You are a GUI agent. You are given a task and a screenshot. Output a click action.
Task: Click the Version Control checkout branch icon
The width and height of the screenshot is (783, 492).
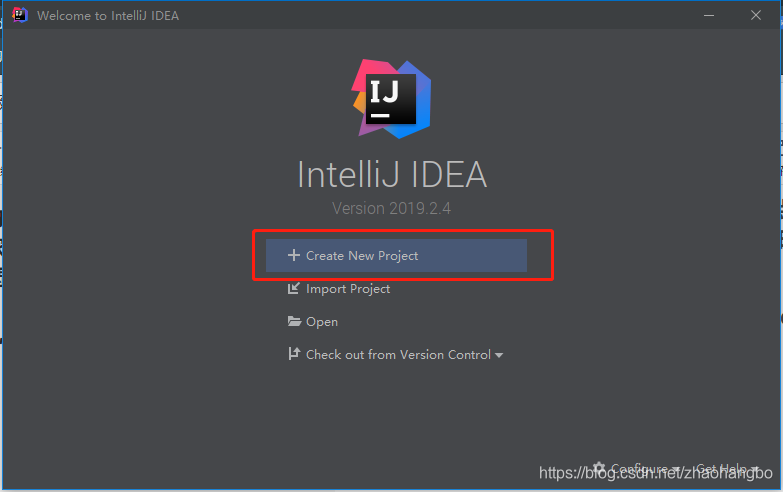coord(294,354)
